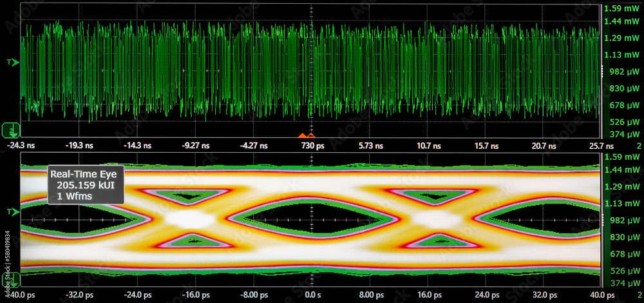644x303 pixels.
Task: Click the '-24.3 ns' time axis label
Action: point(22,146)
